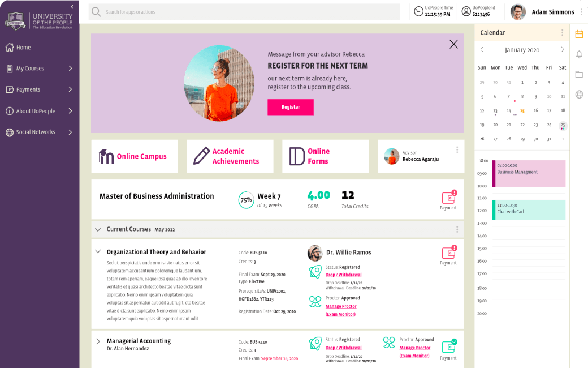The image size is (588, 368).
Task: Click the search magnifier icon
Action: [96, 12]
